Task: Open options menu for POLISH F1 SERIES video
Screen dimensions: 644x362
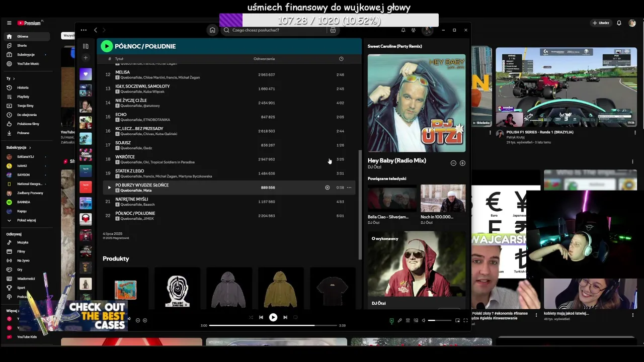Action: click(635, 133)
